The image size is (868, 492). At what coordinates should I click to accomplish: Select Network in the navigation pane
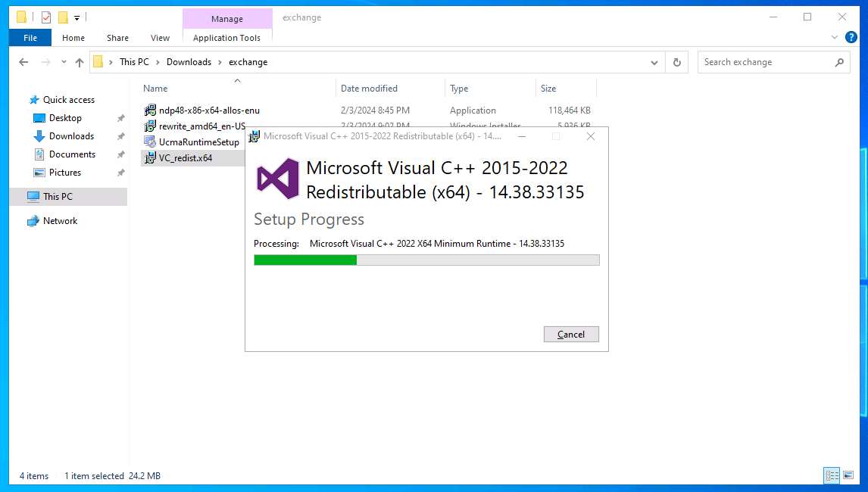[60, 221]
